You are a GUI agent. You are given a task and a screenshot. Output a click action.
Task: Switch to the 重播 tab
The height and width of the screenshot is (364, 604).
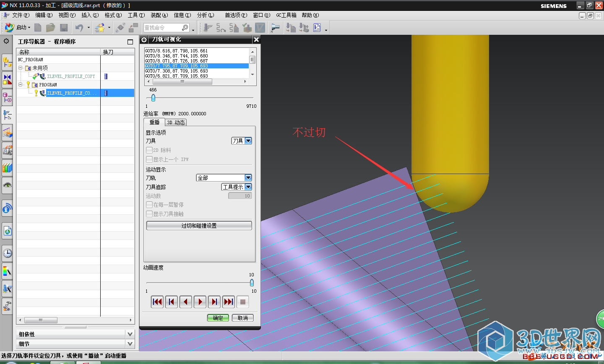pos(154,122)
